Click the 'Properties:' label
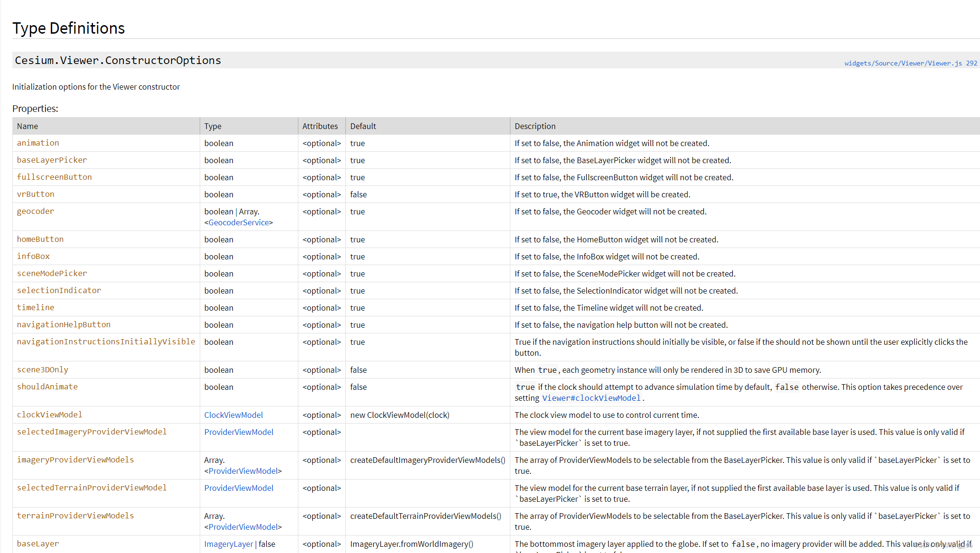 click(35, 109)
